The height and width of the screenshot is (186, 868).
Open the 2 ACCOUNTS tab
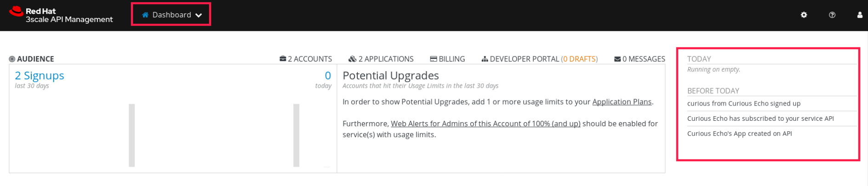tap(310, 59)
